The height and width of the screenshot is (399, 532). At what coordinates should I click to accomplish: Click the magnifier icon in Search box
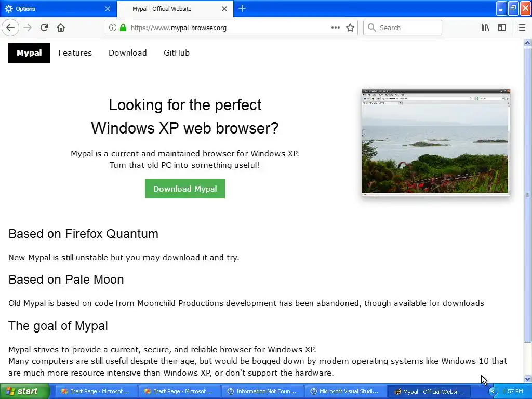point(372,28)
